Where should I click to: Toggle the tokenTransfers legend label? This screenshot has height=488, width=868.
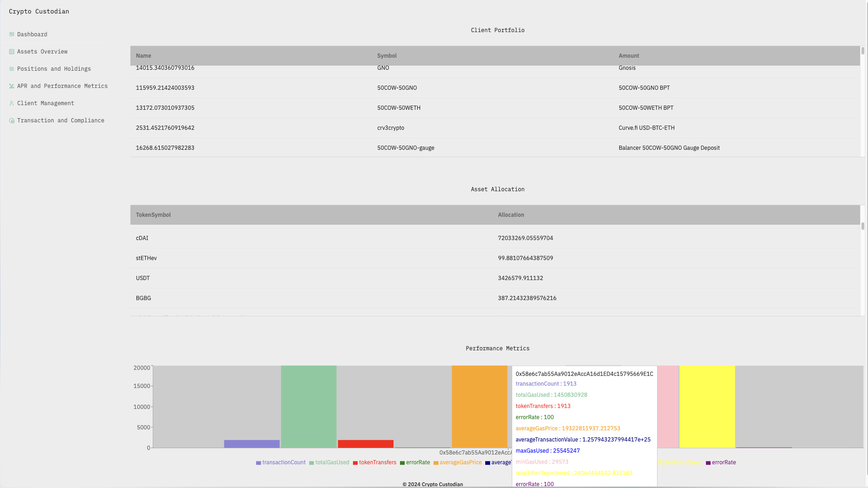[377, 462]
